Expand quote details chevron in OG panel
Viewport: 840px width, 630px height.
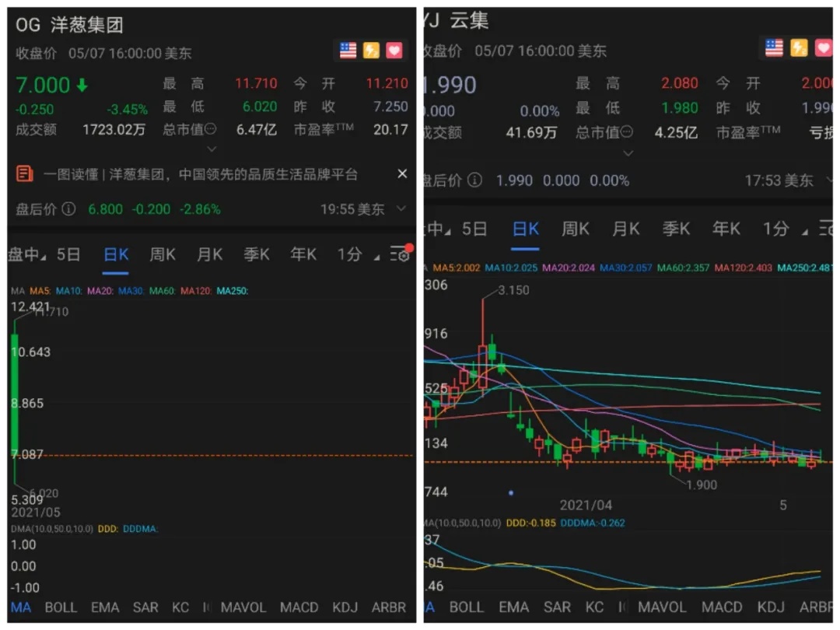212,149
